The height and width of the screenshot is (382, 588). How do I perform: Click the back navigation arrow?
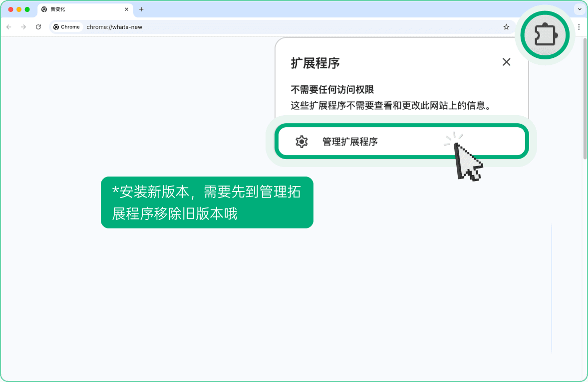coord(8,26)
